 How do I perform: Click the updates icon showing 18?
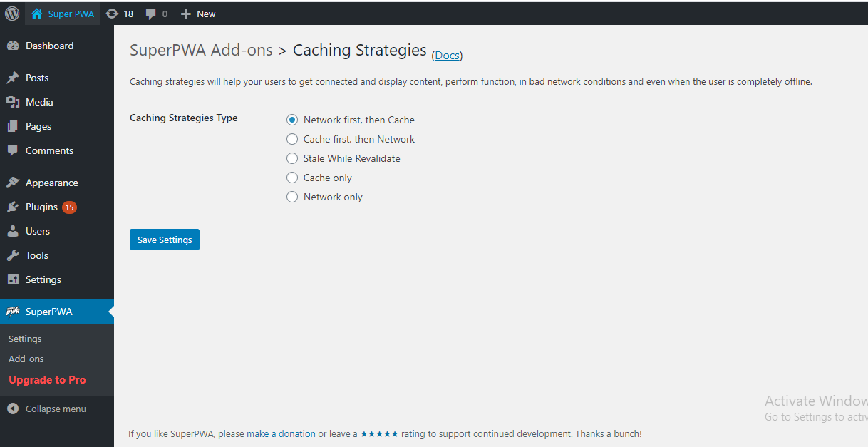pyautogui.click(x=112, y=14)
